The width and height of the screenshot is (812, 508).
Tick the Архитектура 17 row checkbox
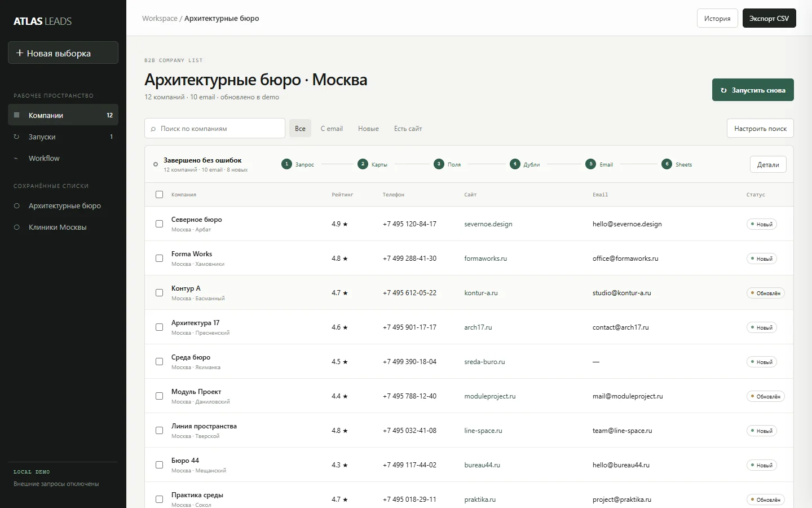pyautogui.click(x=159, y=327)
